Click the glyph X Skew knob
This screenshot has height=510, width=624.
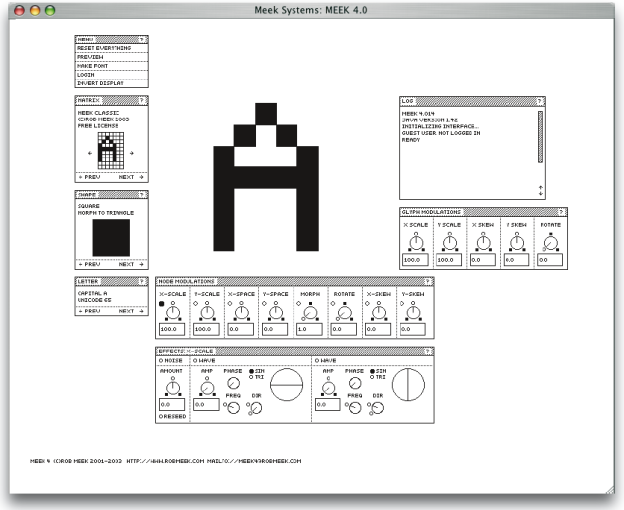click(x=484, y=243)
